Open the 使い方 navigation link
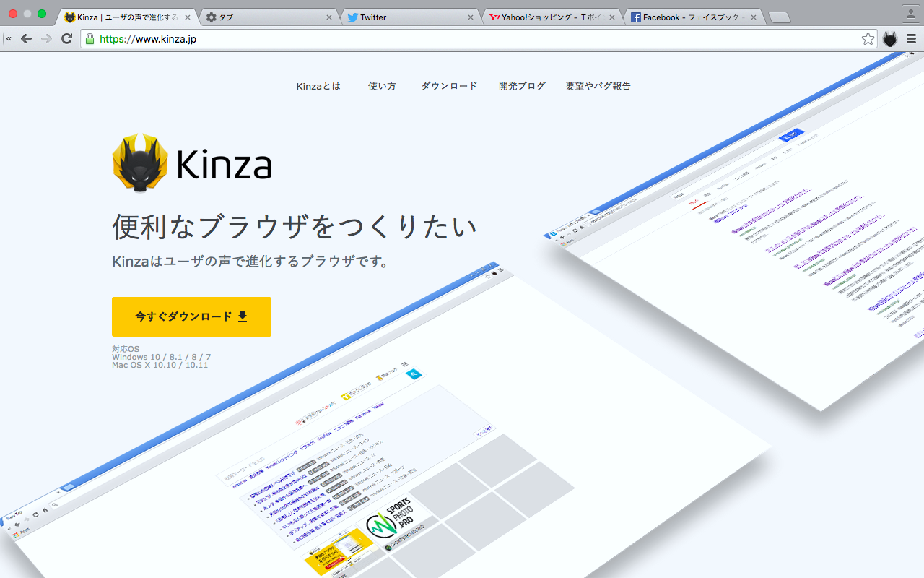924x578 pixels. click(x=382, y=86)
